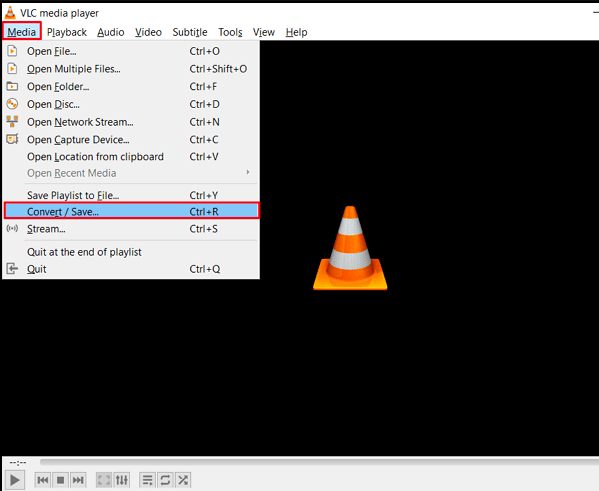This screenshot has width=599, height=491.
Task: Open the Media menu
Action: [21, 32]
